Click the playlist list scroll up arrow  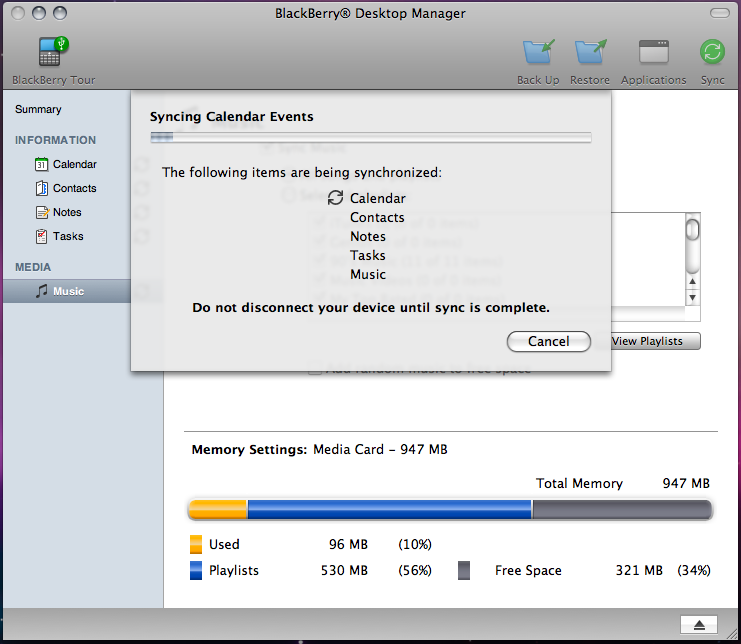(692, 281)
